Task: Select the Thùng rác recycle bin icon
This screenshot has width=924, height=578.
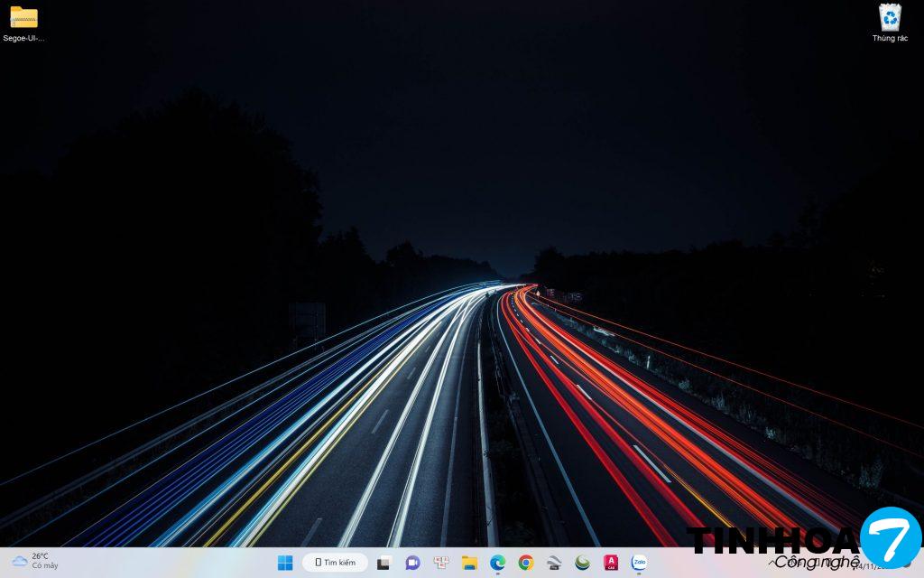Action: click(890, 16)
